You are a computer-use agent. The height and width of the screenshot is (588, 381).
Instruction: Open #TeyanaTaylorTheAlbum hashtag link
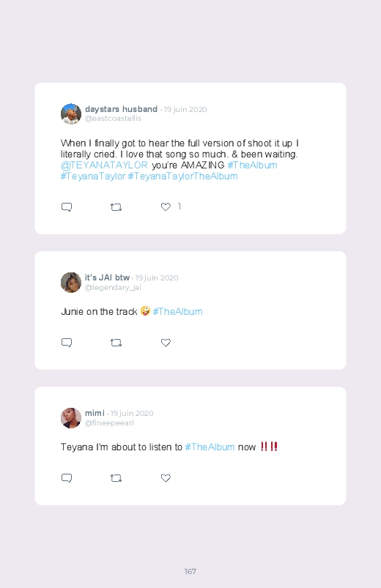click(x=182, y=176)
